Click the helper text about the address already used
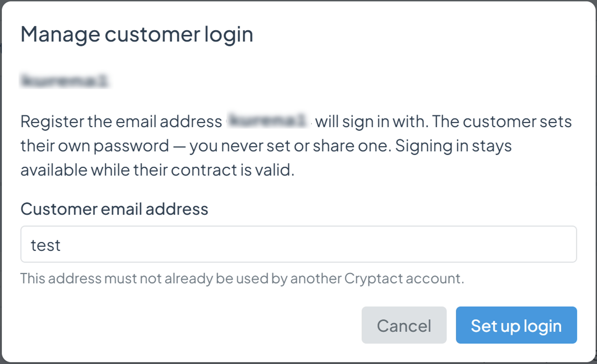Image resolution: width=597 pixels, height=364 pixels. pos(242,278)
